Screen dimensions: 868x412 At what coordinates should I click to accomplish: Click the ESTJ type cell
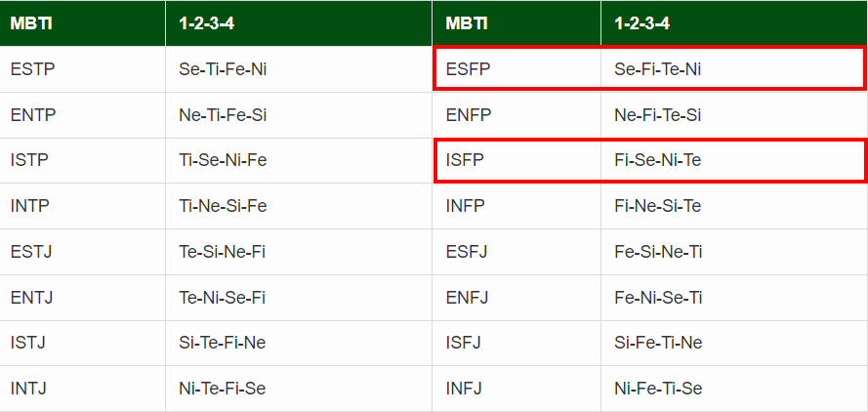tap(82, 252)
